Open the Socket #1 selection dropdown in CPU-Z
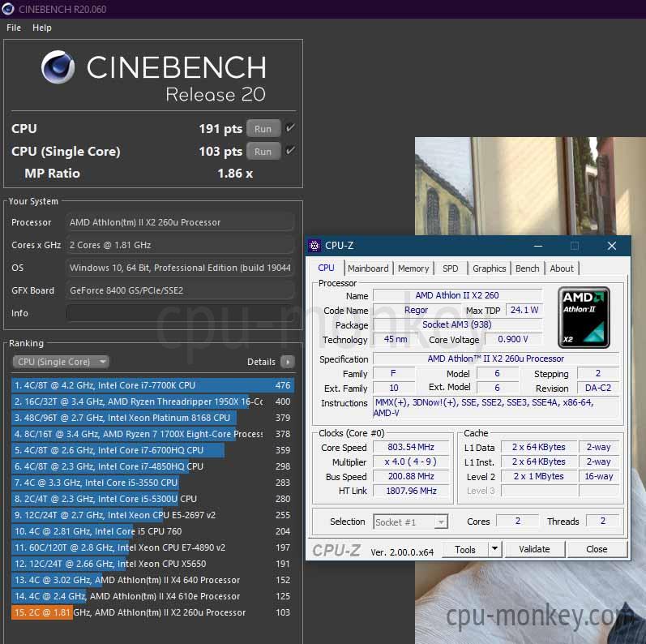 click(410, 522)
